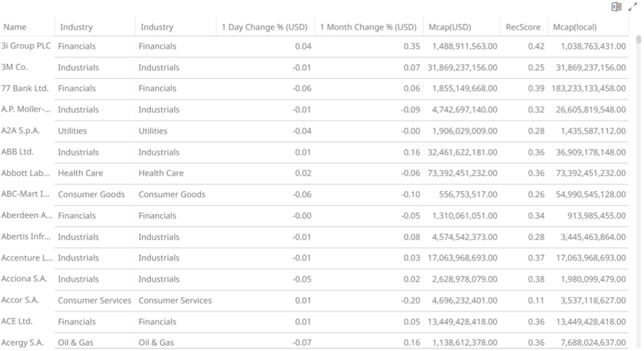Click the 77 Bank Ltd. name cell
The width and height of the screenshot is (644, 351).
click(x=25, y=88)
